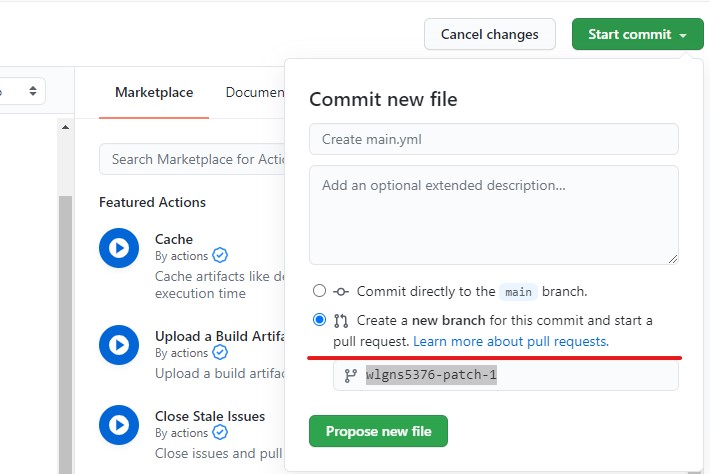This screenshot has width=710, height=474.
Task: Click By actions text under Close Stale Issues
Action: pyautogui.click(x=181, y=433)
